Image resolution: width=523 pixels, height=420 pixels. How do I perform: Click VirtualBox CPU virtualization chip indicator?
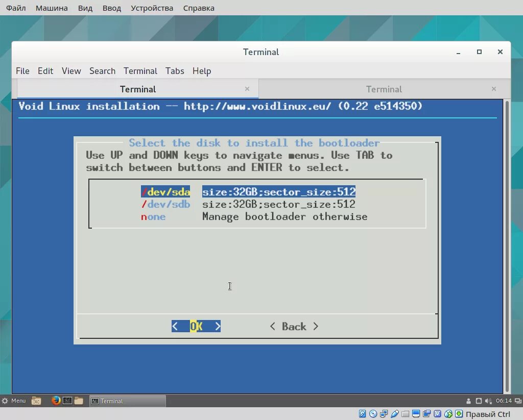437,414
